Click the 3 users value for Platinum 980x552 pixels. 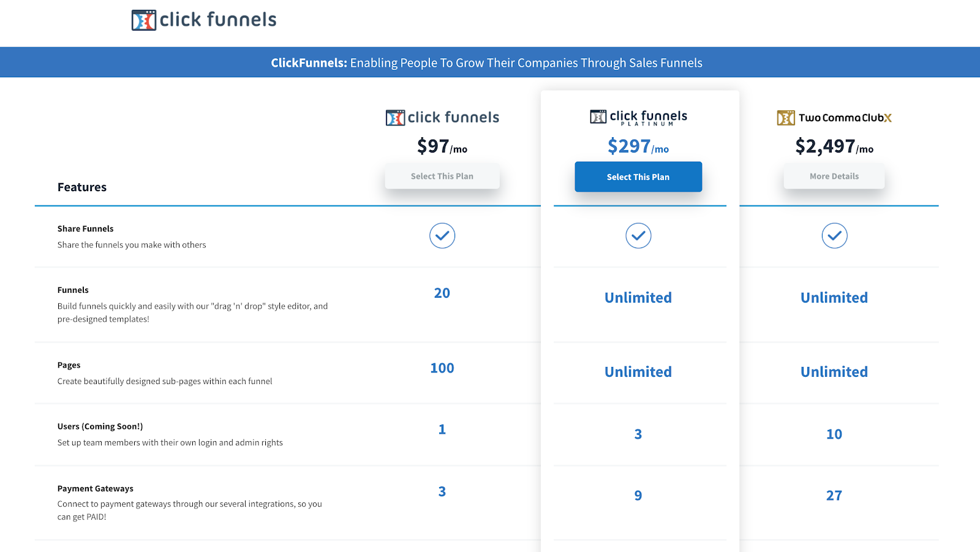point(638,434)
